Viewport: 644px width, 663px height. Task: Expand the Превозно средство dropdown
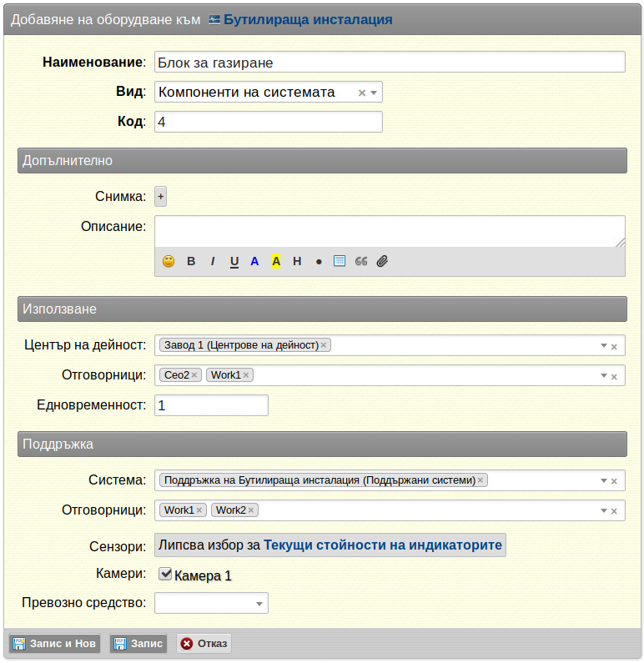coord(259,604)
